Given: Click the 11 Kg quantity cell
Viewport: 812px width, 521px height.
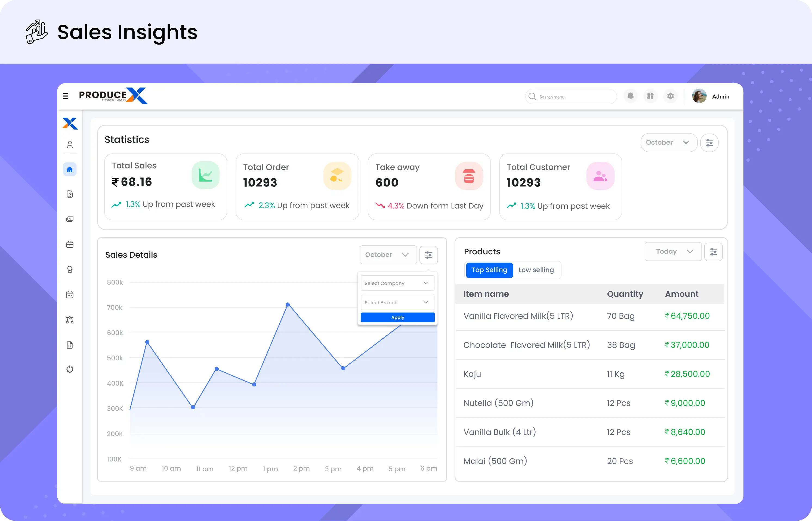Looking at the screenshot, I should click(x=616, y=374).
